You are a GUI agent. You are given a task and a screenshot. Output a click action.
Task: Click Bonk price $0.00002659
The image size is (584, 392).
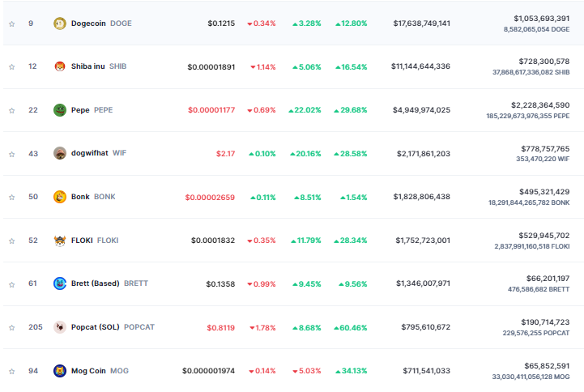coord(210,198)
